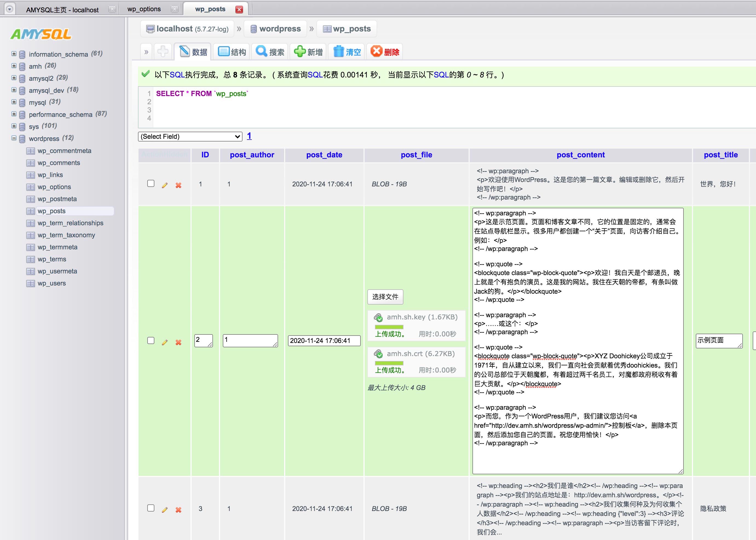Image resolution: width=756 pixels, height=540 pixels.
Task: Open the (Select Field) dropdown
Action: [190, 136]
